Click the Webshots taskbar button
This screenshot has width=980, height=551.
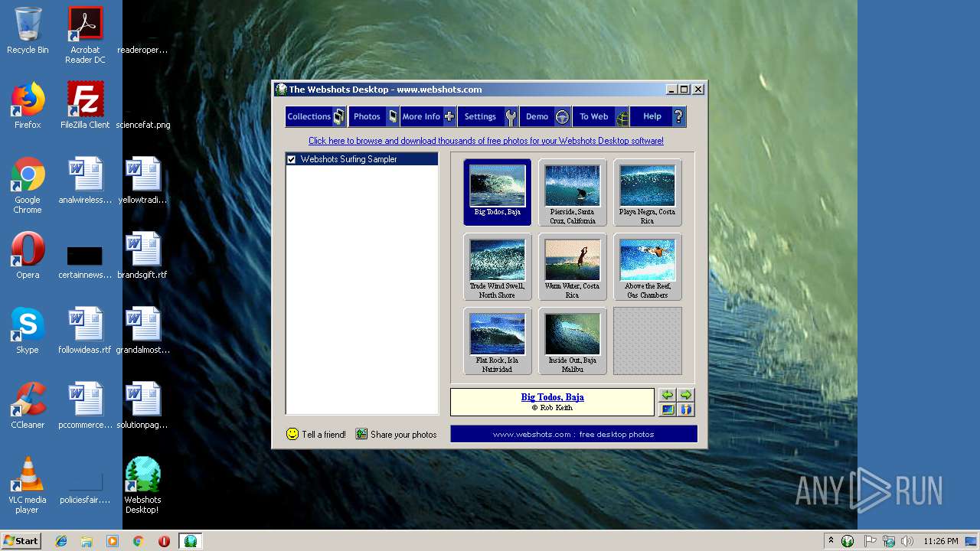click(190, 541)
